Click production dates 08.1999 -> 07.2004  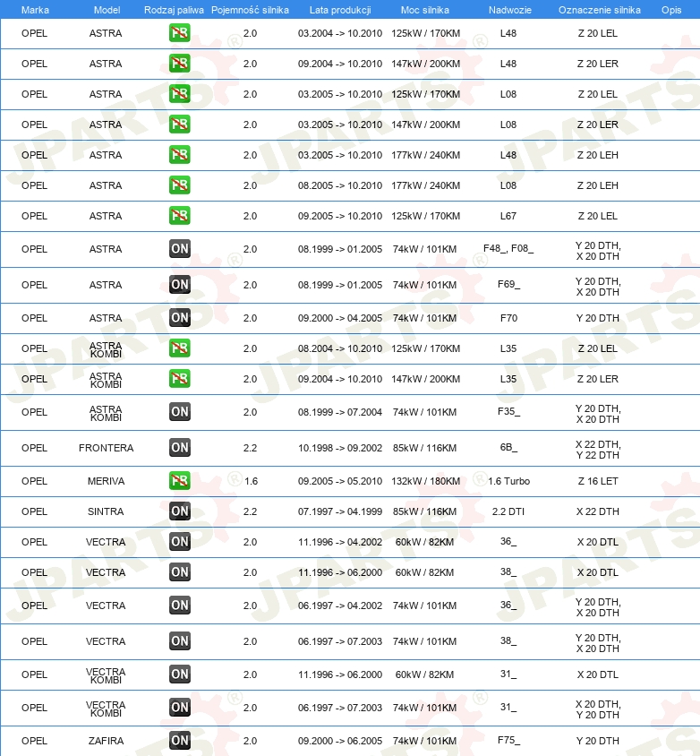339,412
